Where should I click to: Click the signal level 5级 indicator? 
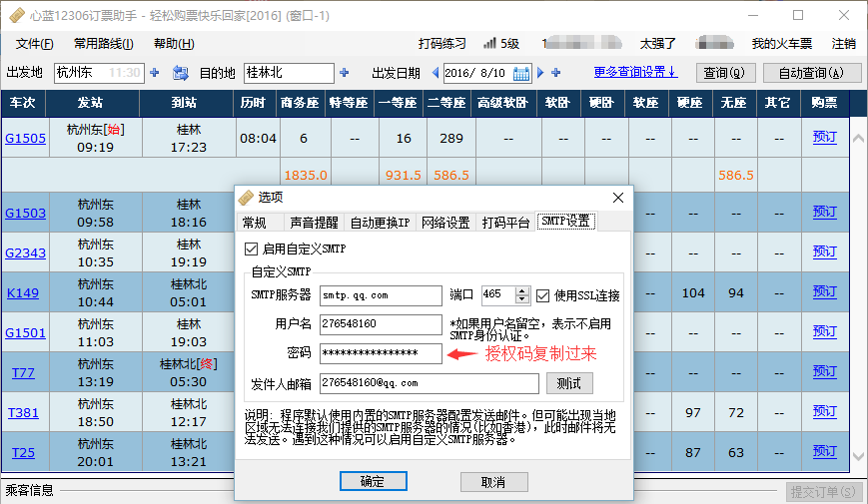[500, 44]
